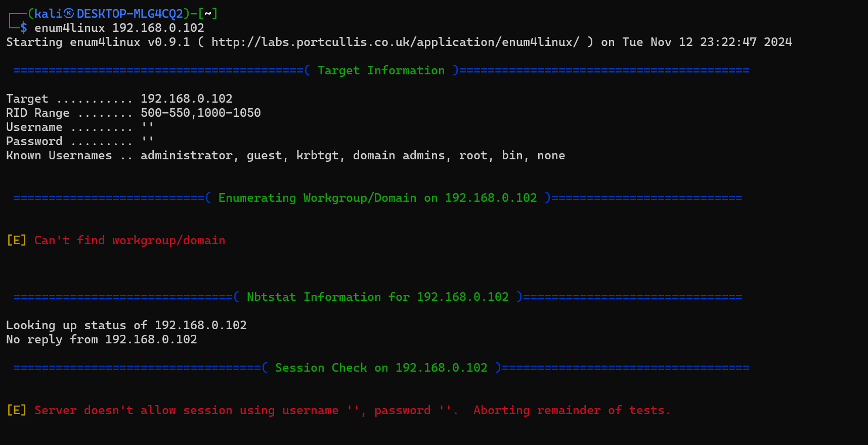Viewport: 868px width, 445px height.
Task: Click the portcullis enum4linux URL
Action: click(395, 42)
